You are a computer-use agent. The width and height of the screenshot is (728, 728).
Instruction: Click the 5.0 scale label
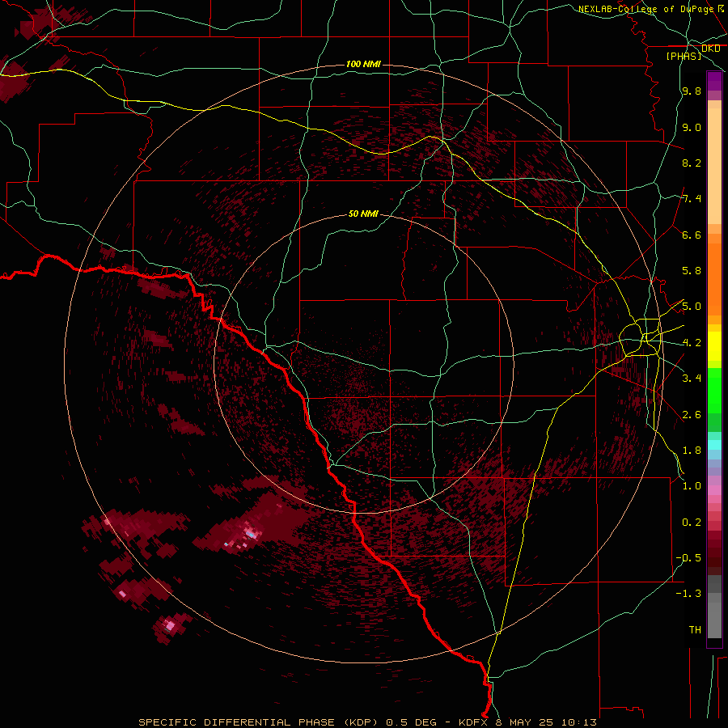[692, 307]
